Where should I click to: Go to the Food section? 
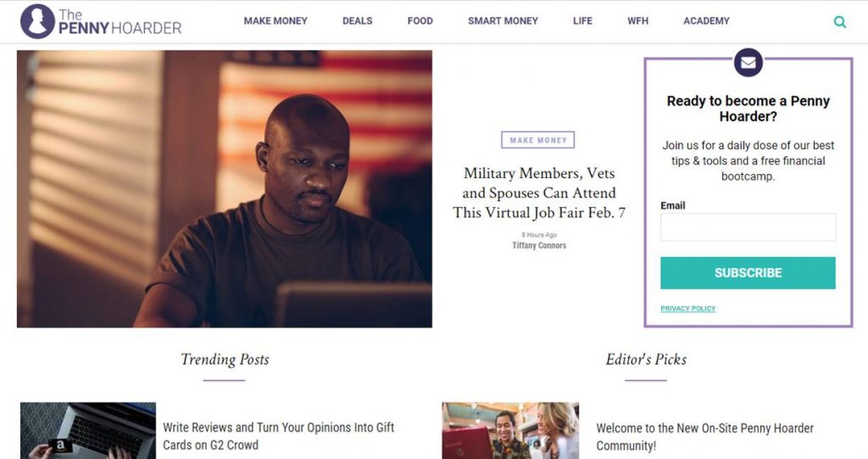pyautogui.click(x=420, y=21)
